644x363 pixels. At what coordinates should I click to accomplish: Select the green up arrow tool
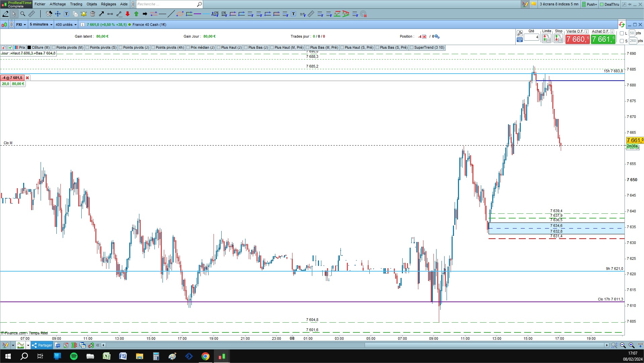click(x=136, y=14)
